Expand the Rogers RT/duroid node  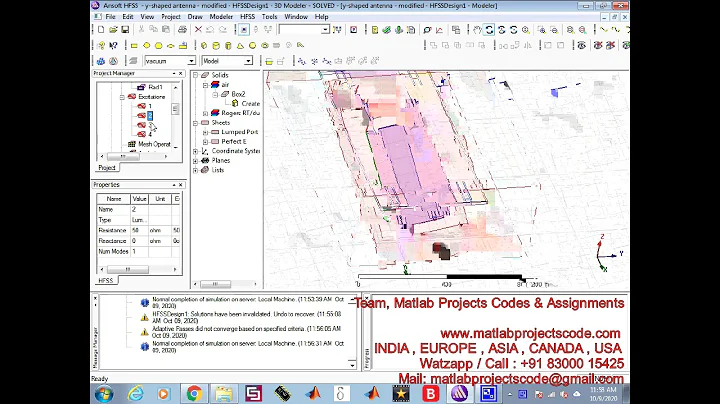(x=205, y=113)
